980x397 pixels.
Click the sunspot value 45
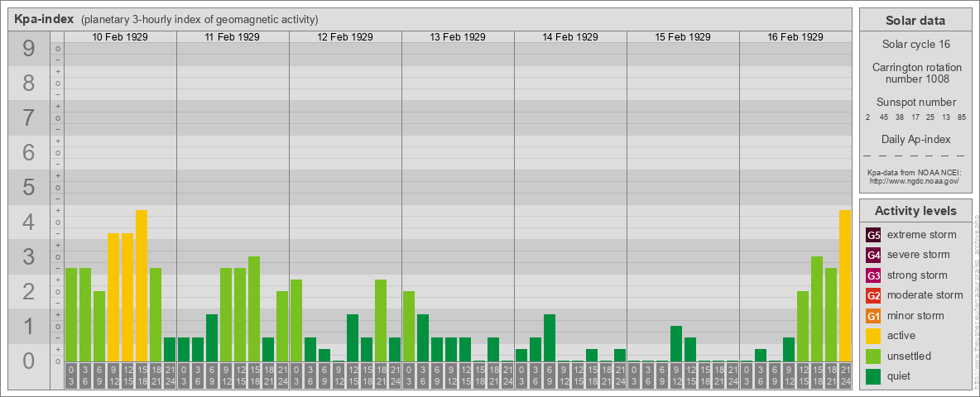(x=884, y=117)
